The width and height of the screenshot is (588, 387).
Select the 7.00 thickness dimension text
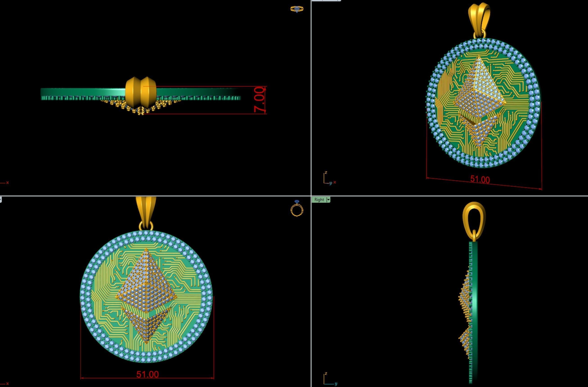[259, 99]
